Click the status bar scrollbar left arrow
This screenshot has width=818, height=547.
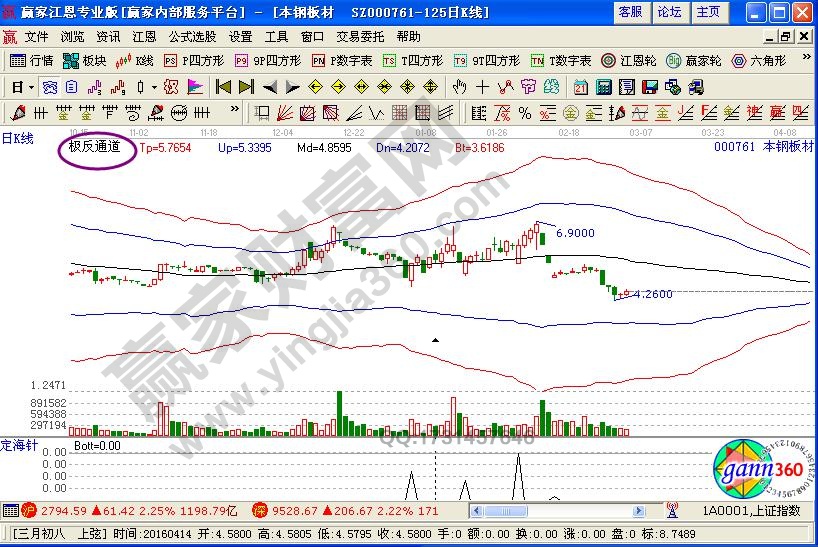476,512
